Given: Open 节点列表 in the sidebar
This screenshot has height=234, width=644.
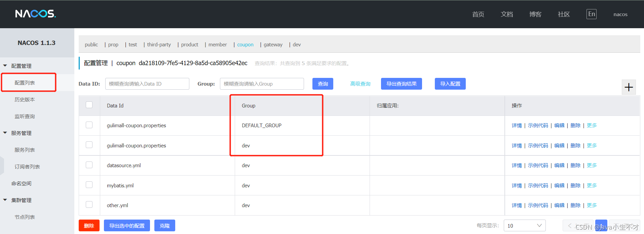Looking at the screenshot, I should (x=25, y=217).
